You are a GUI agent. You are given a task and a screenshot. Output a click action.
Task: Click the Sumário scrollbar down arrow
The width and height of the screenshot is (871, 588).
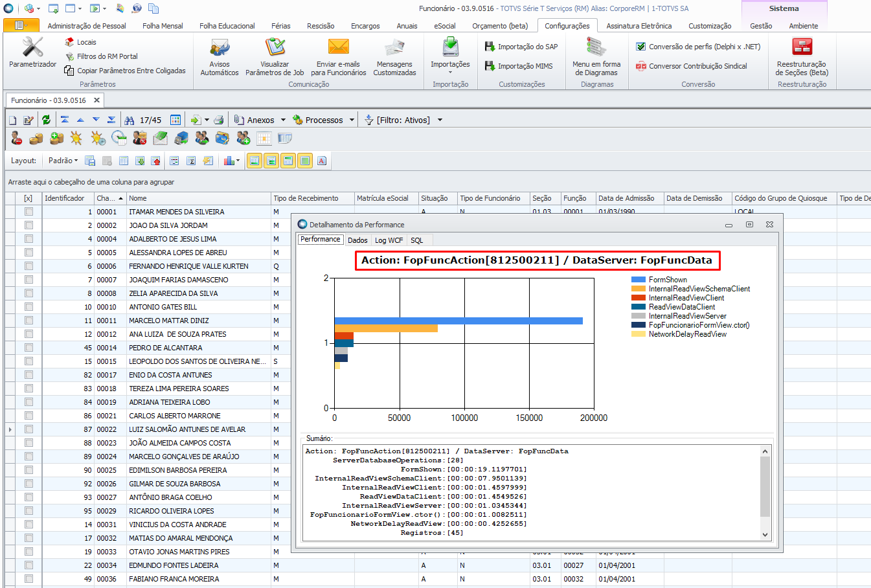click(765, 535)
